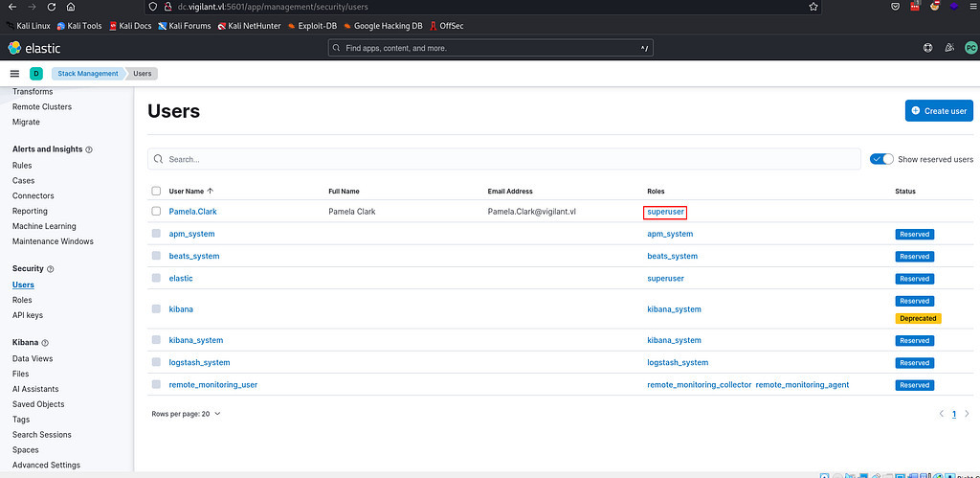Go to previous page arrow in pagination

pyautogui.click(x=942, y=414)
